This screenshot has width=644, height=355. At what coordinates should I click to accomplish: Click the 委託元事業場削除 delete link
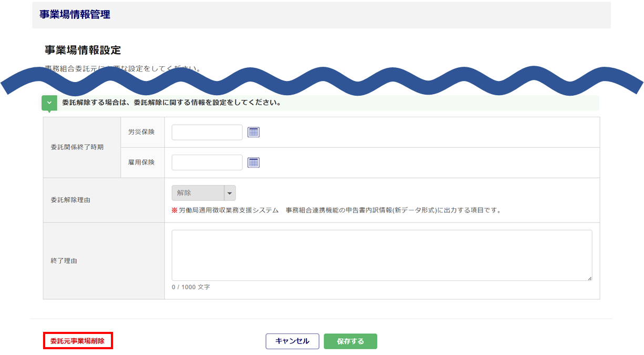[78, 341]
